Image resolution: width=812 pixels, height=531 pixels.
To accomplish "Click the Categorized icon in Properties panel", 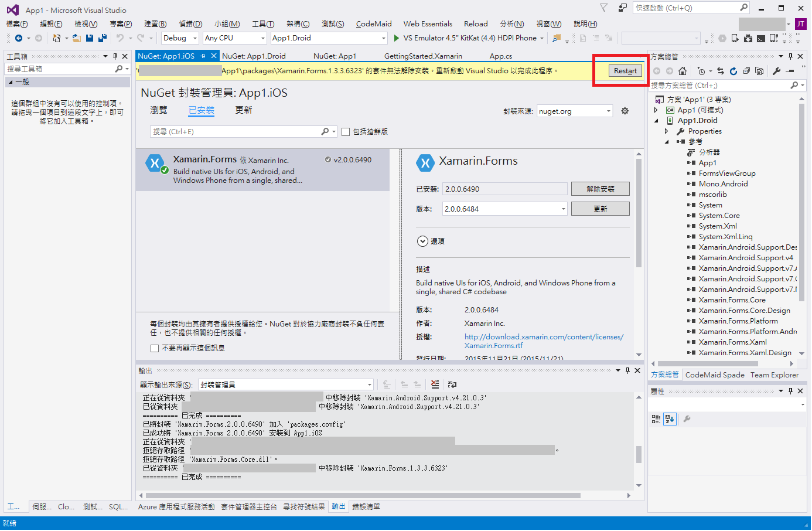I will [656, 419].
